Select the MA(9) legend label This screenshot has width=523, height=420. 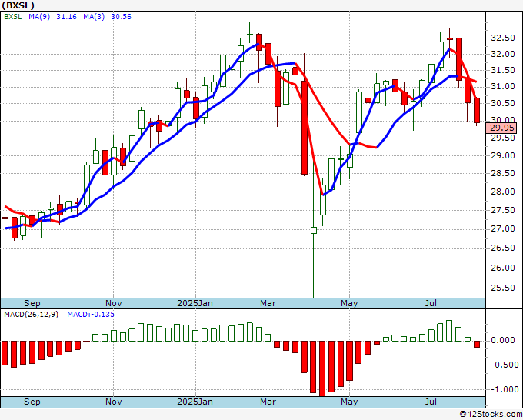(39, 17)
